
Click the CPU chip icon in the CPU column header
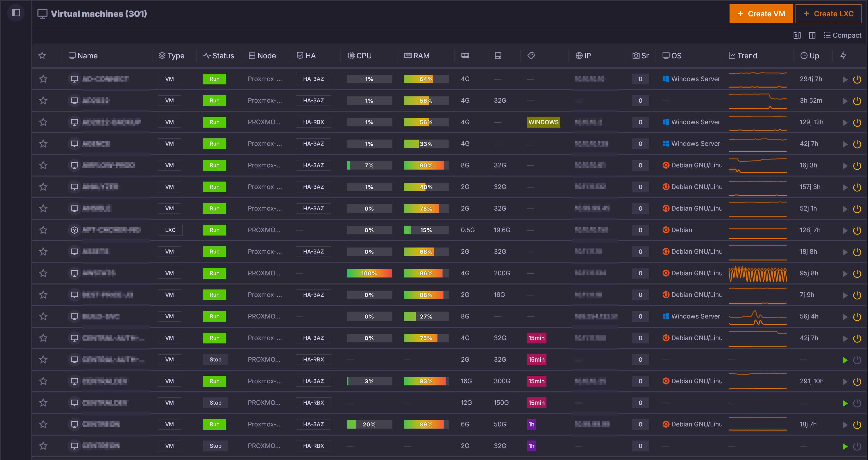[x=351, y=55]
